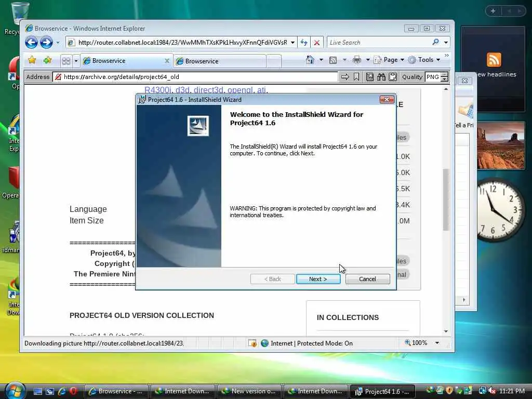The height and width of the screenshot is (399, 532).
Task: Click the 100% zoom level button
Action: point(416,343)
